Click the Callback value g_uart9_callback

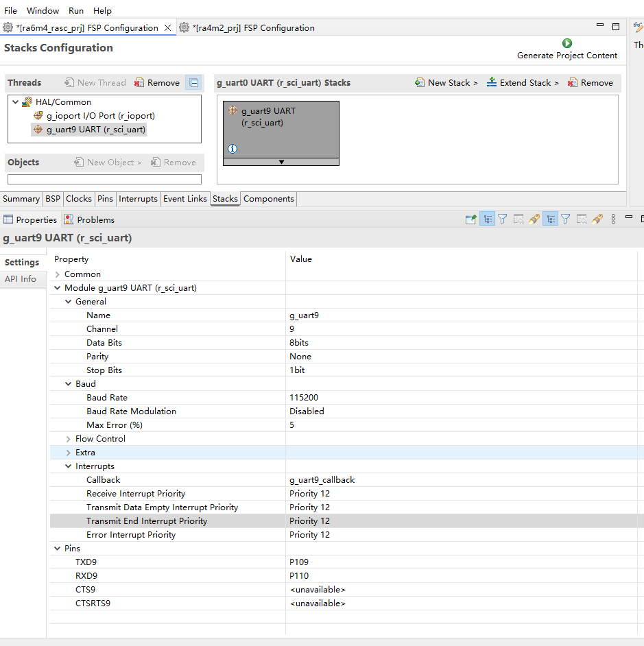(x=322, y=480)
